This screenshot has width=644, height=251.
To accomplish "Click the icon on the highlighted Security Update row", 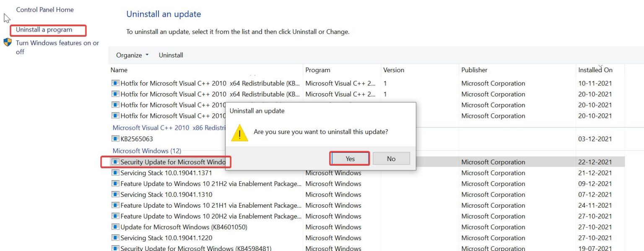I will (x=116, y=162).
